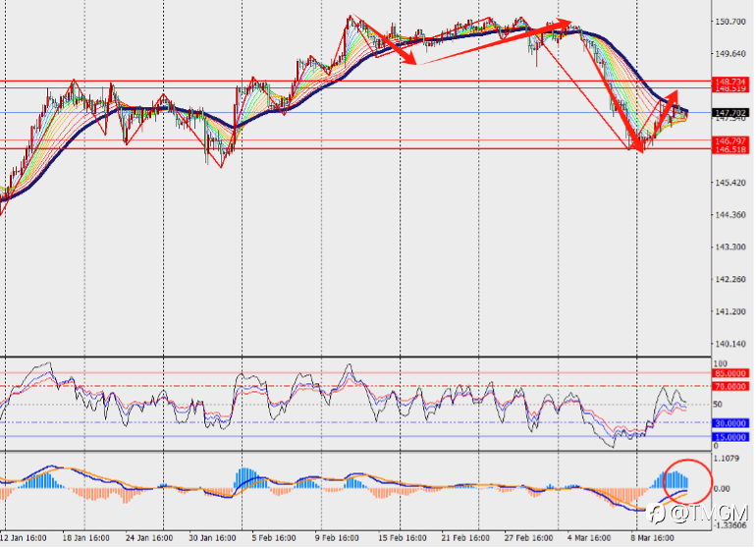756x548 pixels.
Task: Click the 30.0000 blue level label
Action: click(x=730, y=423)
